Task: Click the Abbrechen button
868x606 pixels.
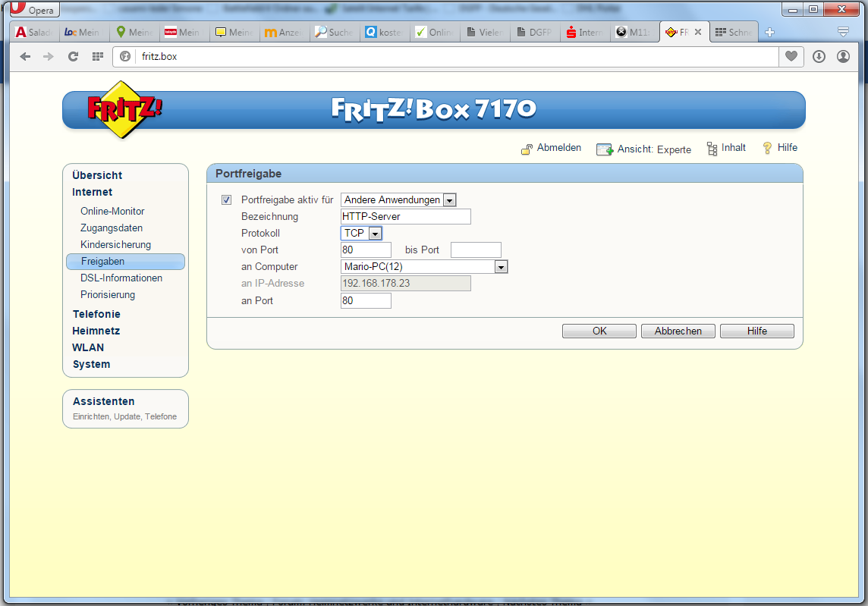Action: [x=678, y=331]
